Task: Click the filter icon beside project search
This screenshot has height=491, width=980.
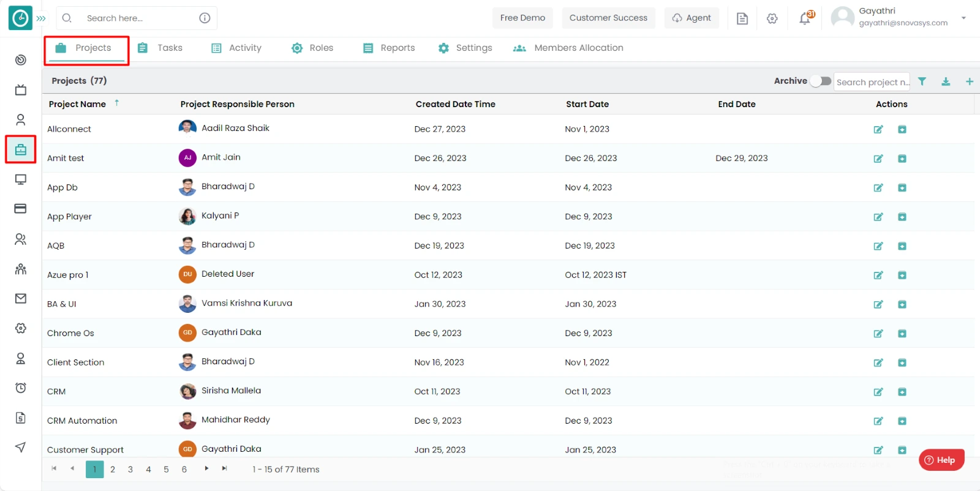Action: [922, 81]
